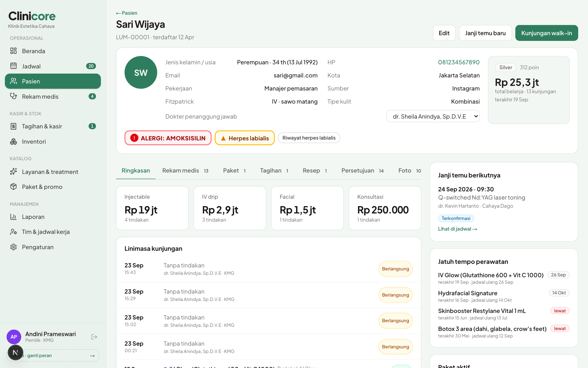Viewport: 588px width, 368px height.
Task: Click the Clinicore logo
Action: (x=32, y=16)
